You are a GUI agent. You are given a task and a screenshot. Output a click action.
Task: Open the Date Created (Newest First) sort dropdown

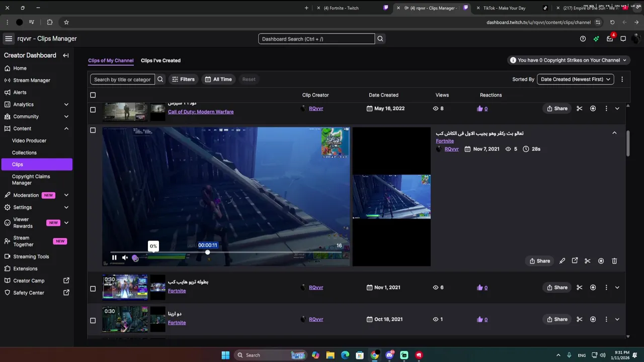tap(575, 79)
